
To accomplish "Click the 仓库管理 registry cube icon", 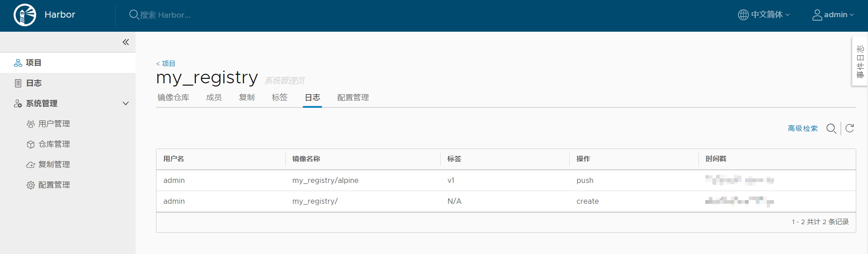I will (x=31, y=144).
